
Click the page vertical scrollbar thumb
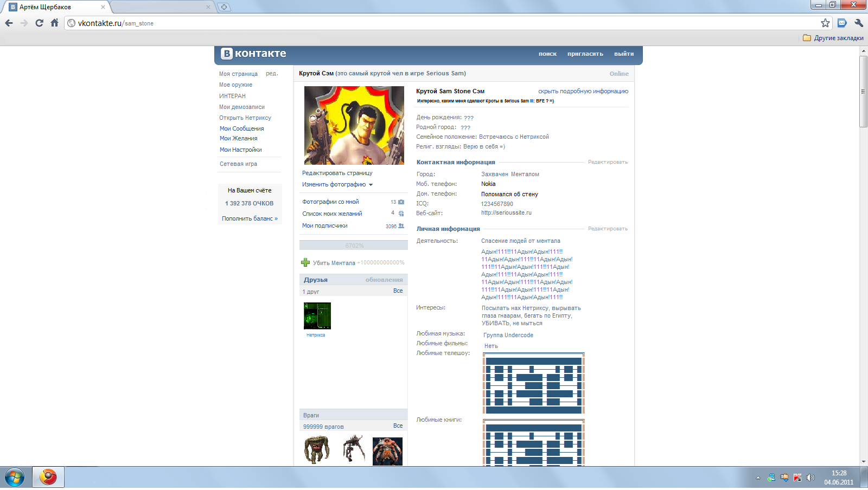pos(863,91)
